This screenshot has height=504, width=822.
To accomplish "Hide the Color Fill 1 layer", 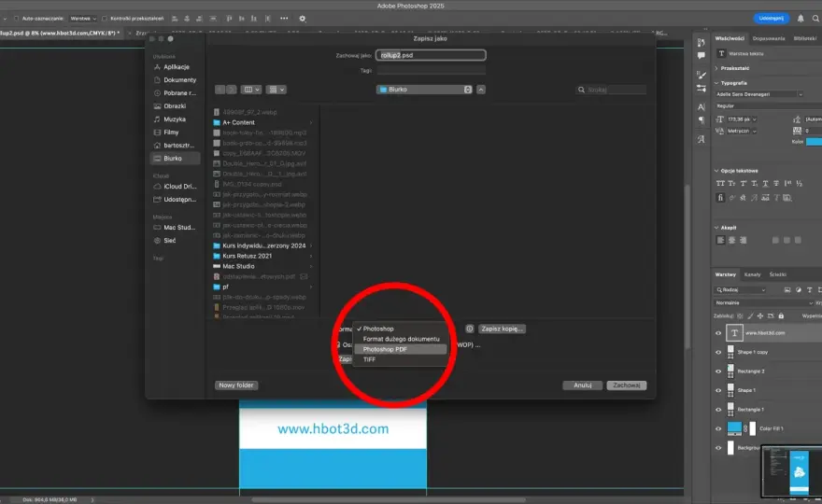I will pos(718,428).
